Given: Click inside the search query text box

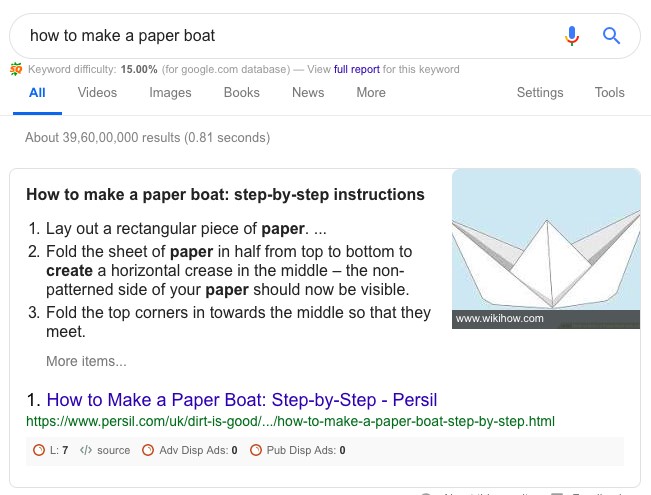Looking at the screenshot, I should (280, 36).
